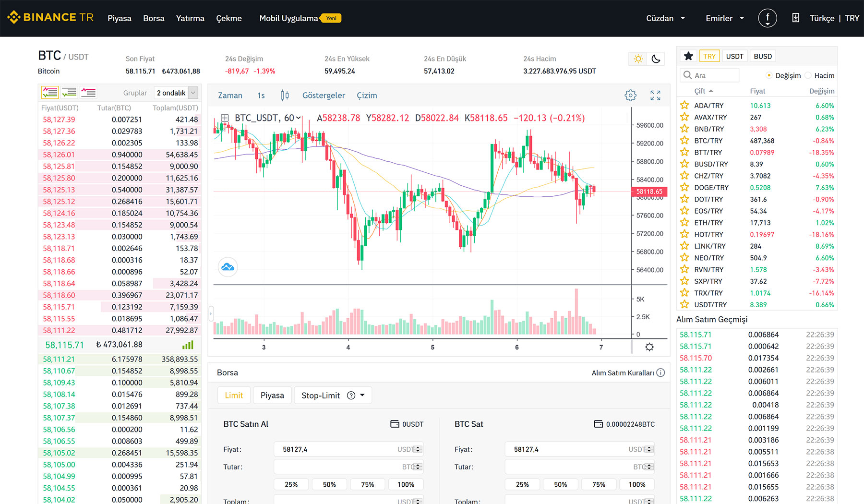Favorite the BTC/TRY pair star
Screen dimensions: 864x504
click(684, 140)
